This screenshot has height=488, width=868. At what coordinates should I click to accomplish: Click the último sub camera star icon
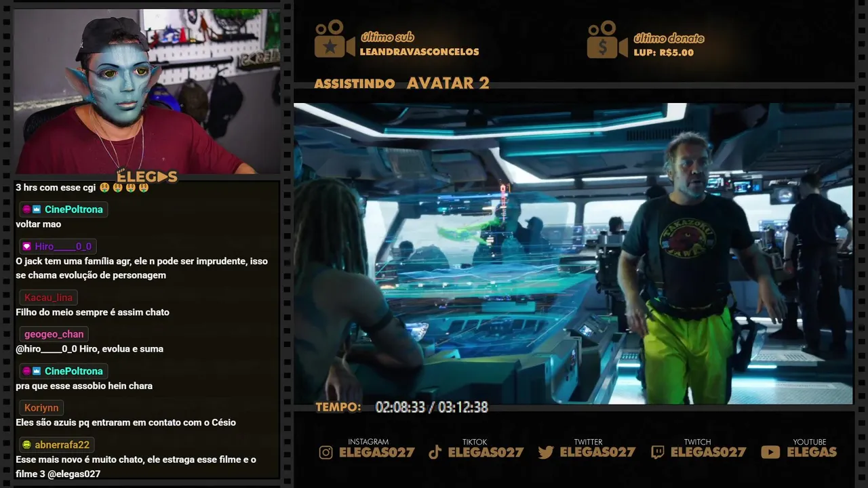[x=334, y=39]
